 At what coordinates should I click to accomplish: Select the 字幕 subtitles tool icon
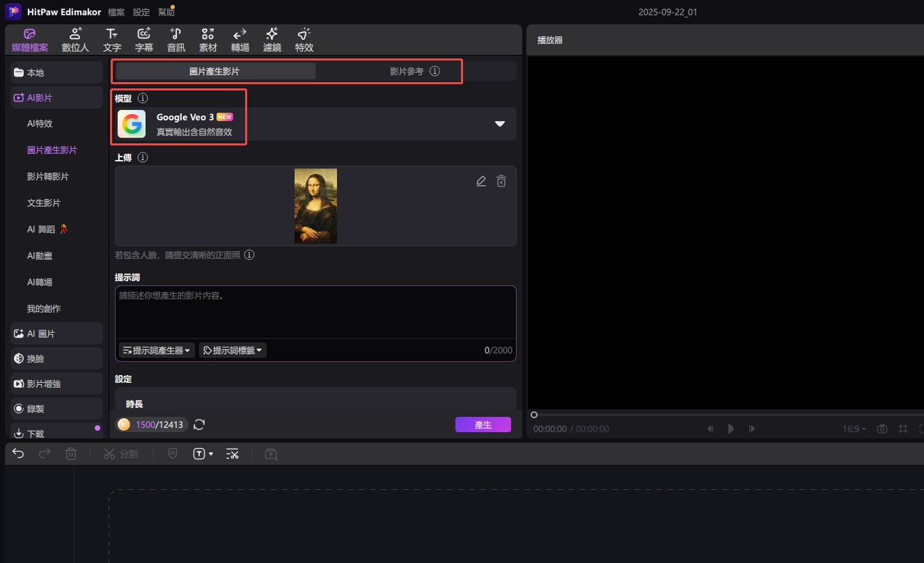tap(144, 40)
